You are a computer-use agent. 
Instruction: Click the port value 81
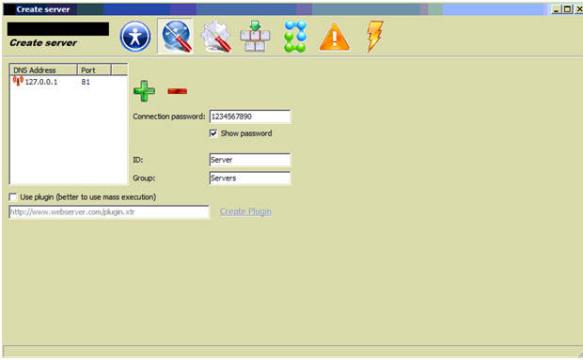pos(86,82)
